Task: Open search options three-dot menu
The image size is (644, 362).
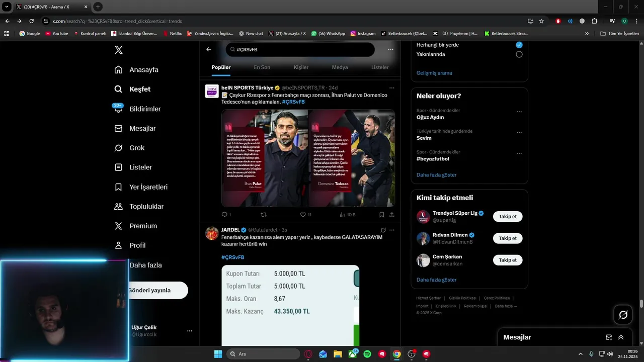Action: [390, 49]
